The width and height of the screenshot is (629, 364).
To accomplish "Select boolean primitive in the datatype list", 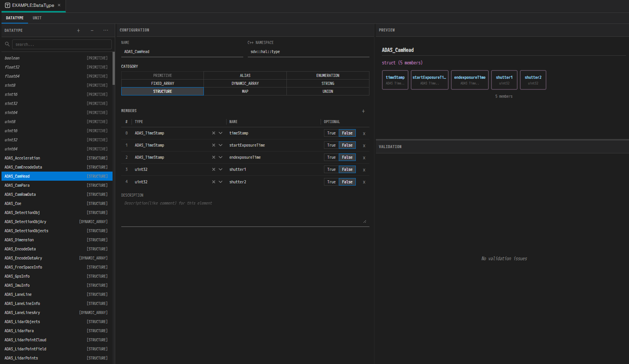I will pyautogui.click(x=57, y=58).
